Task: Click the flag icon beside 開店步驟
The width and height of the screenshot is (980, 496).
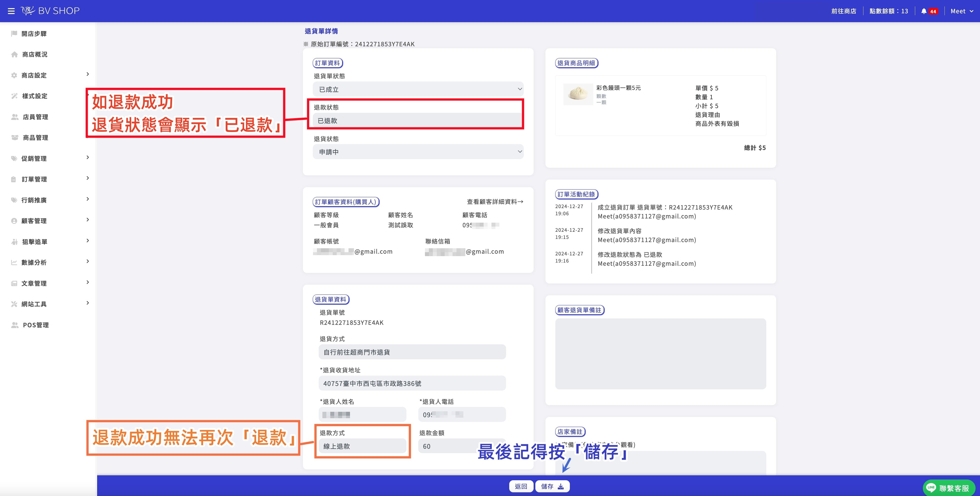Action: 14,33
